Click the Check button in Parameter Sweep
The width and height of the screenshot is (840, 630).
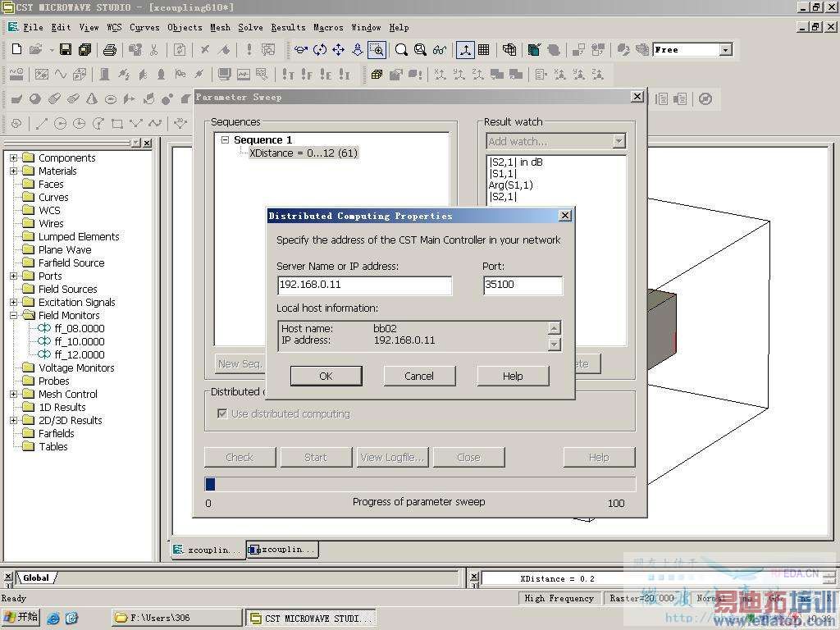point(240,458)
